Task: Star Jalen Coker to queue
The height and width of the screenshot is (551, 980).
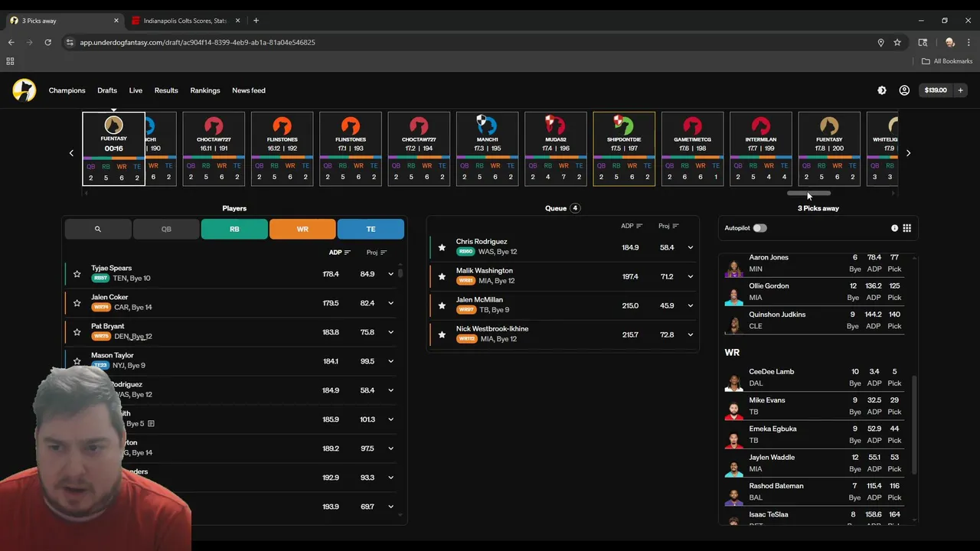Action: (77, 303)
